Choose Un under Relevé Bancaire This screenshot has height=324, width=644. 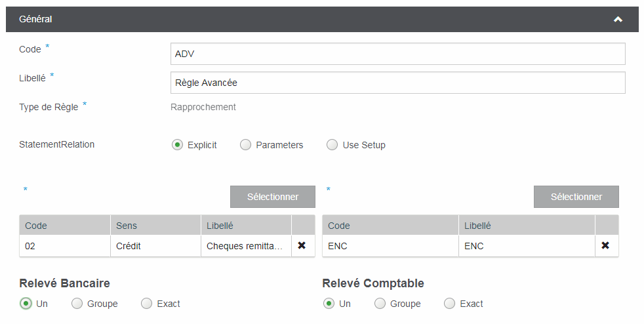pos(26,304)
